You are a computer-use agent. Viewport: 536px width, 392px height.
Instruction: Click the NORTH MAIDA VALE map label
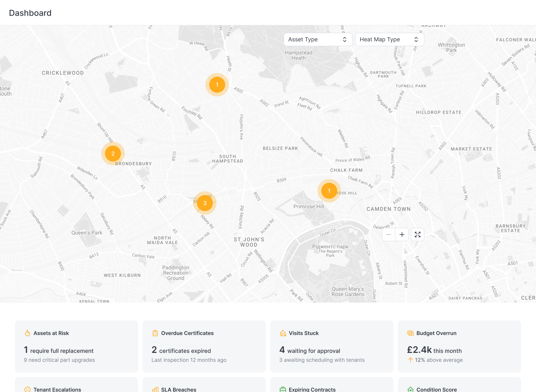162,240
